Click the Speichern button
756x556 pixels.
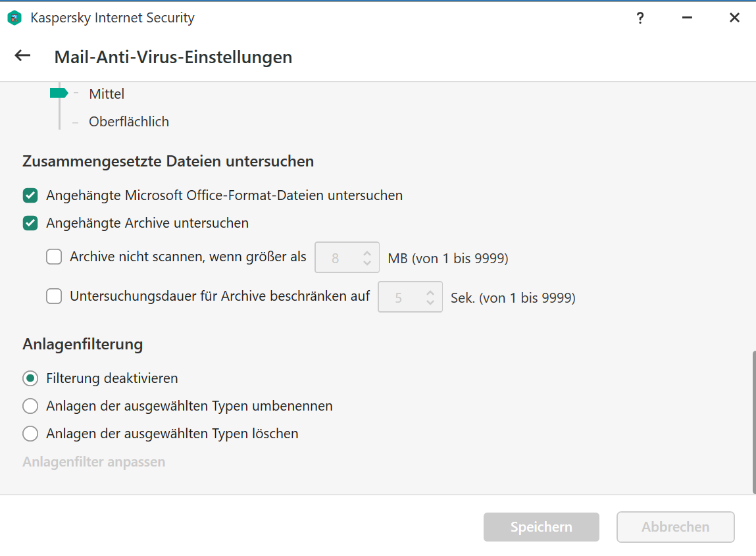coord(542,527)
